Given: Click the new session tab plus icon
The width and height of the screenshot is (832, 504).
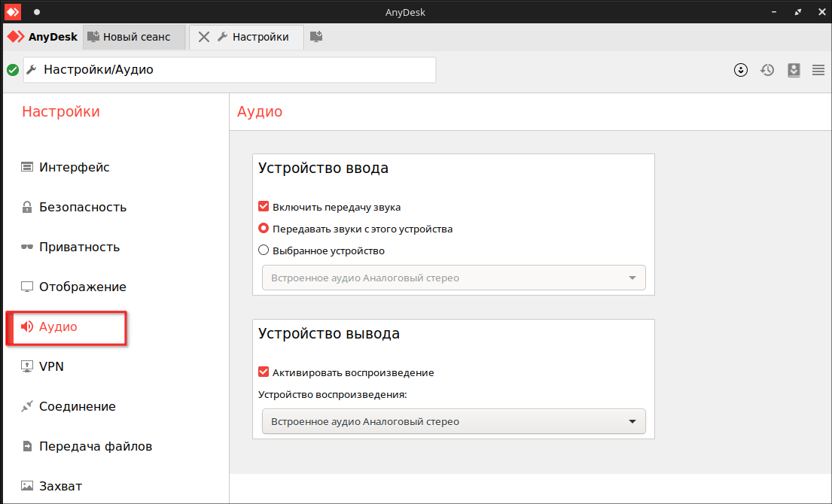Looking at the screenshot, I should 317,36.
